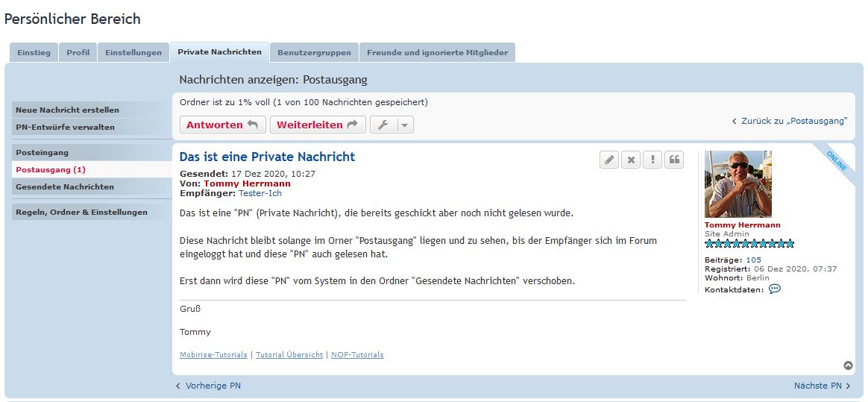Screen dimensions: 868x402
Task: Open Regeln, Ordner & Einstellungen
Action: (92, 212)
